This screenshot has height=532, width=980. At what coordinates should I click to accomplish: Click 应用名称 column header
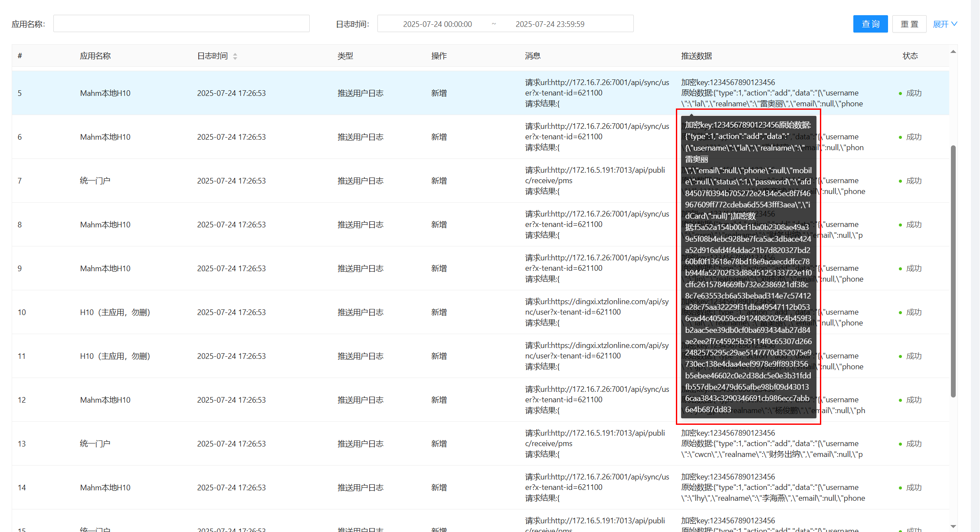pos(95,56)
